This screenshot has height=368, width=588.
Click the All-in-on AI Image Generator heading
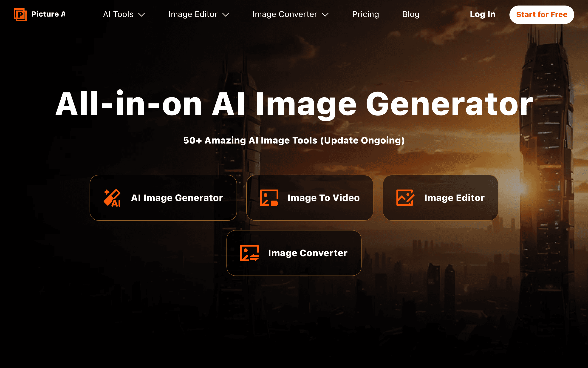coord(294,104)
